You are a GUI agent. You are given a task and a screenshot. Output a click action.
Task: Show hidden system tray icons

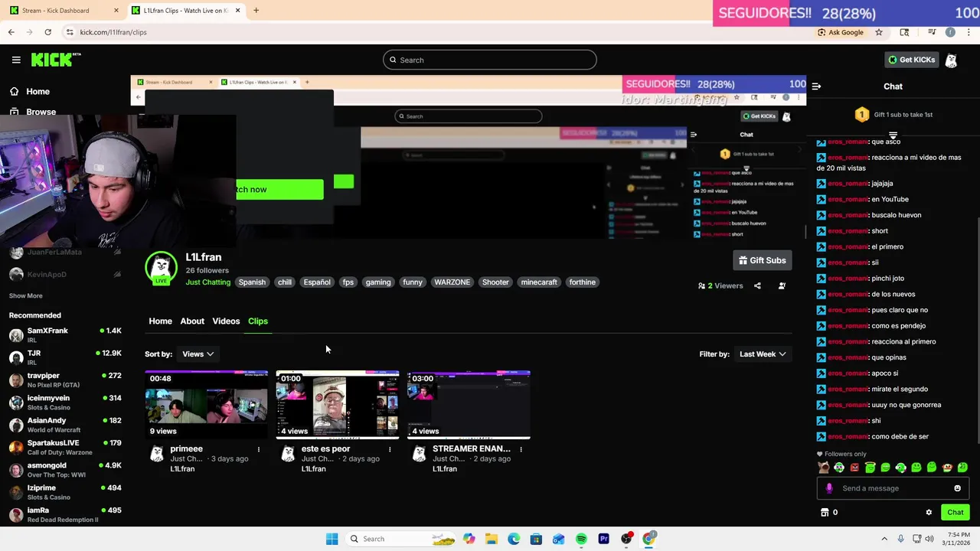click(x=884, y=539)
